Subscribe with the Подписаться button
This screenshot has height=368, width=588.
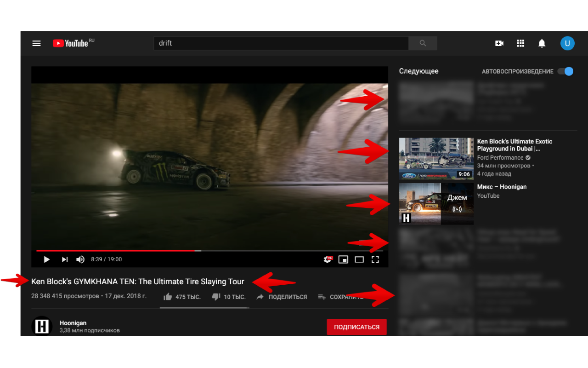356,327
